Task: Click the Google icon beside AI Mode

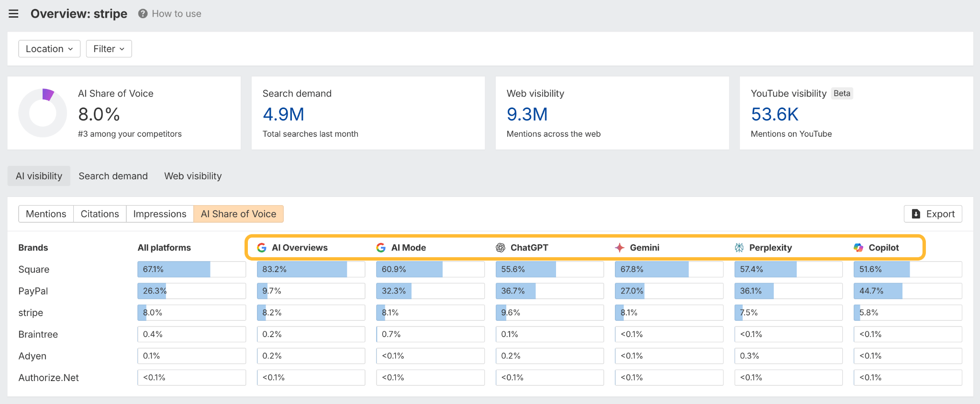Action: click(x=381, y=248)
